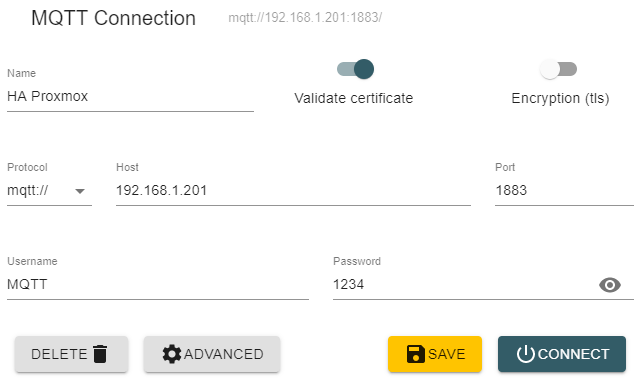This screenshot has height=386, width=639.
Task: Connect to the broker with CONNECT
Action: point(562,354)
